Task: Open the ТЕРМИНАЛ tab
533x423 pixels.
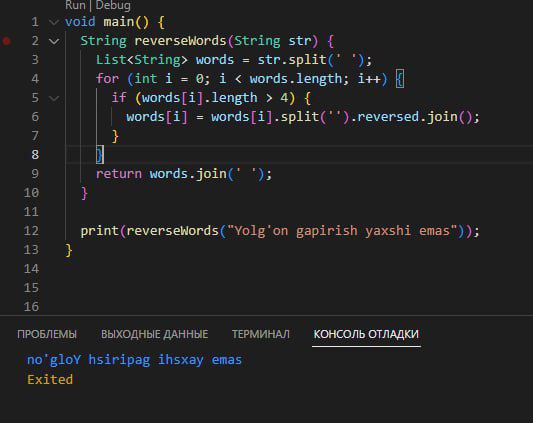Action: tap(261, 334)
